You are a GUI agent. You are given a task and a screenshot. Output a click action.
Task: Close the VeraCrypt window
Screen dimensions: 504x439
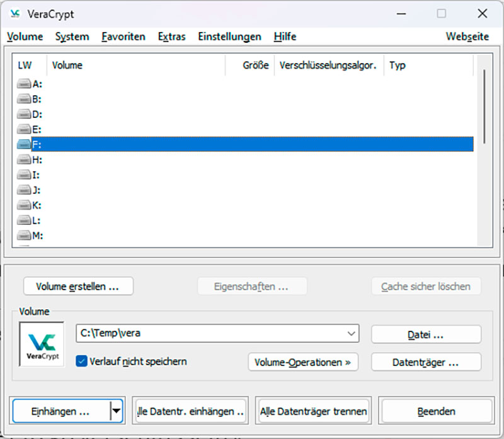click(483, 14)
